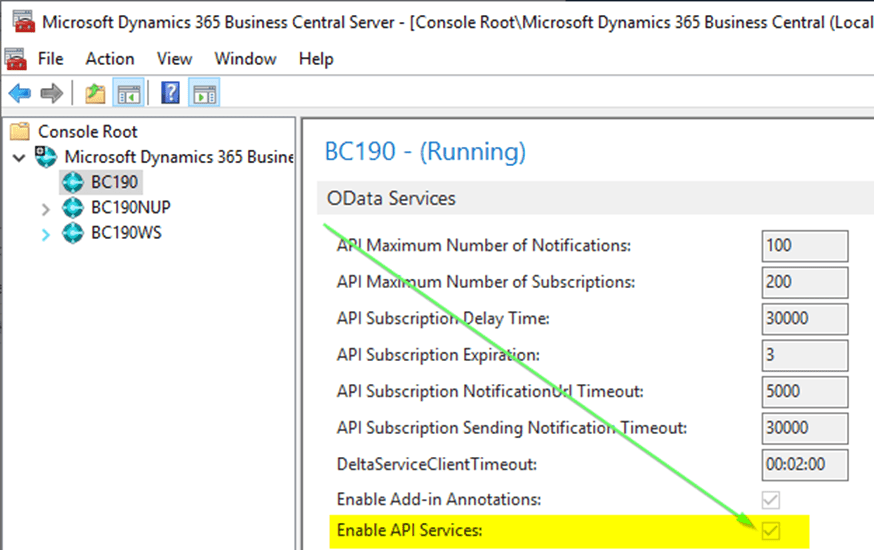Click the DeltaServiceClientTimeout value field

click(804, 464)
